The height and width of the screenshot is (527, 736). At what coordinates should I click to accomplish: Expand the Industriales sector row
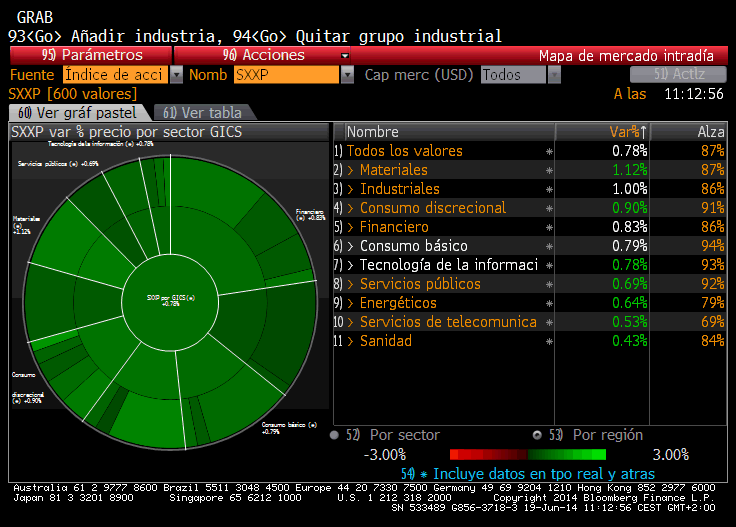350,189
